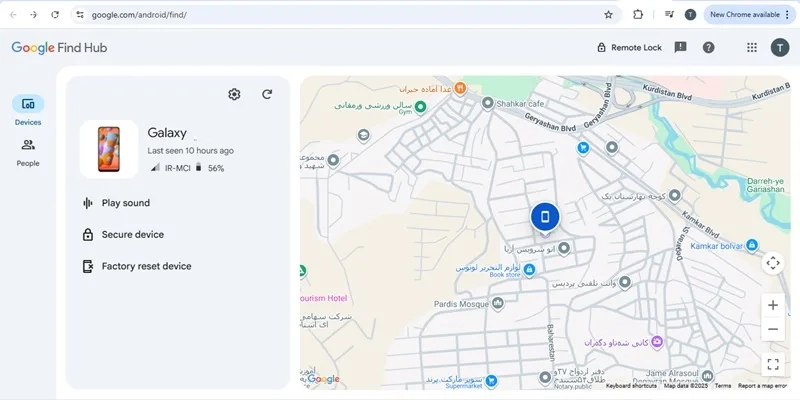
Task: Select the Gym map marker
Action: (420, 107)
